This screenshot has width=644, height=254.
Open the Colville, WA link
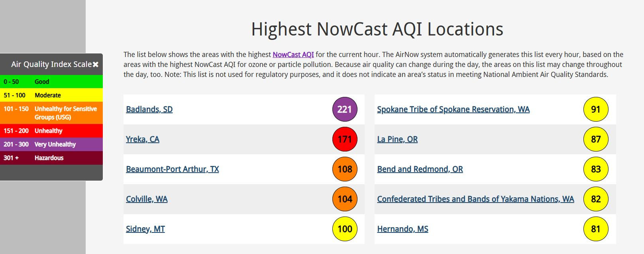[x=147, y=199]
